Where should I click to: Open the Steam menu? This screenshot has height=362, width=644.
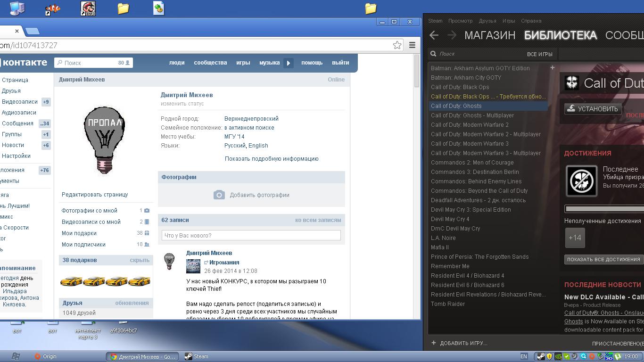[435, 21]
